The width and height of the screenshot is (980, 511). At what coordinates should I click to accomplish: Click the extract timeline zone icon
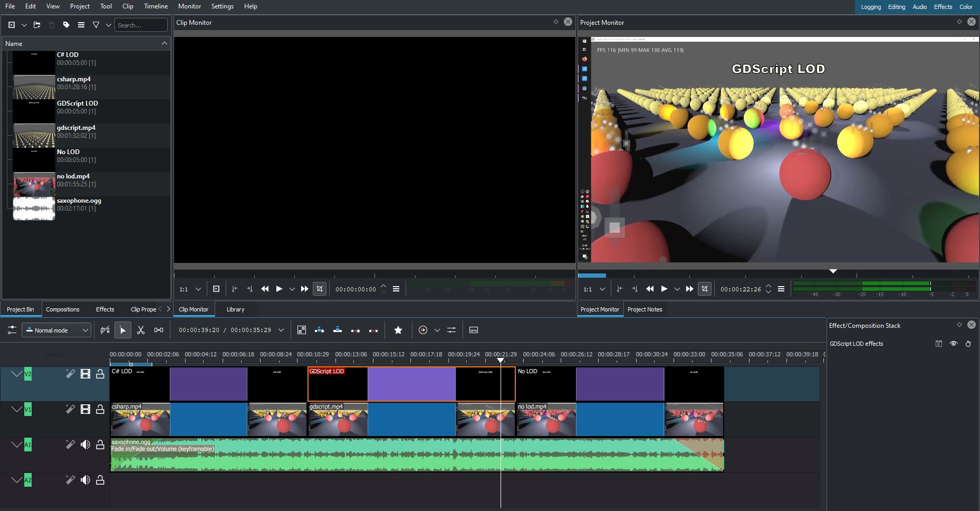(356, 330)
